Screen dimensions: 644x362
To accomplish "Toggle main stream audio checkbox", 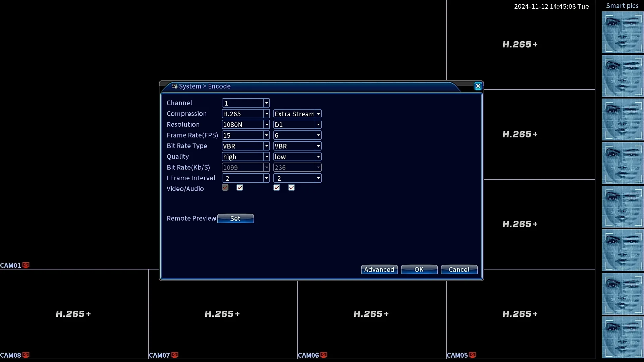I will tap(240, 188).
